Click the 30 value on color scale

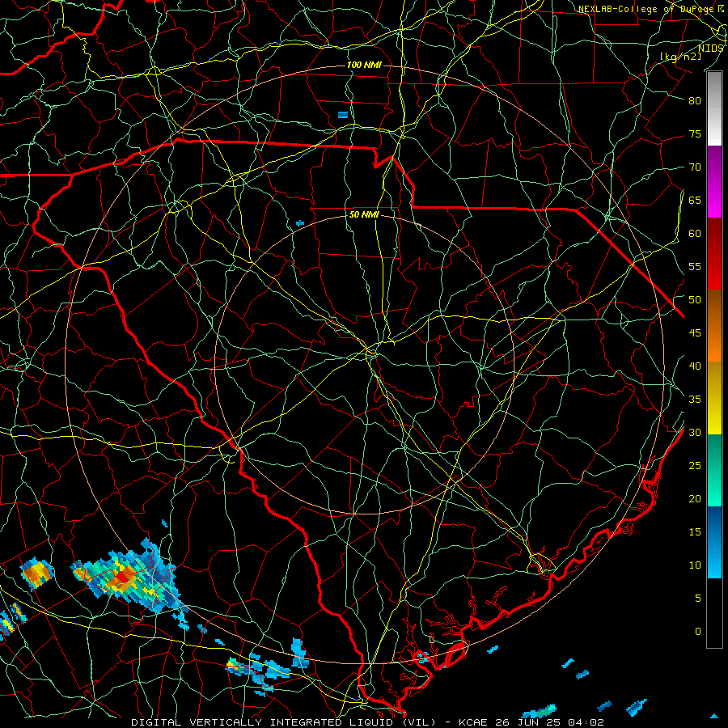coord(695,433)
